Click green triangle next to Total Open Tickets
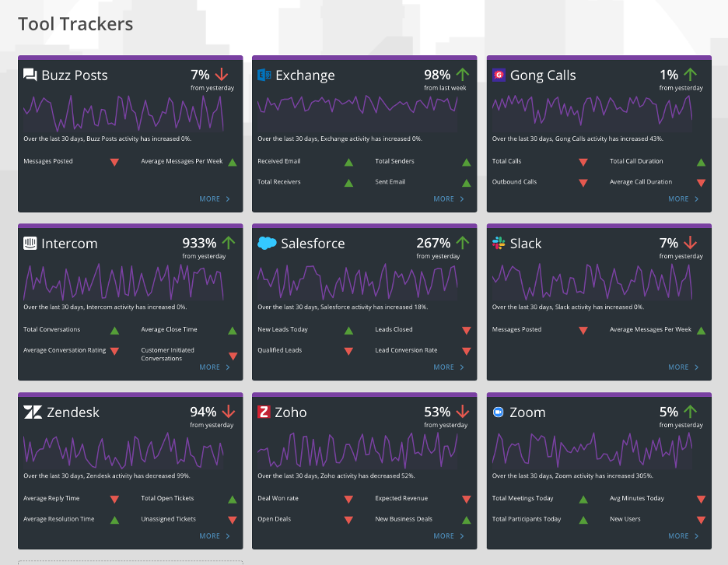The image size is (728, 565). 233,500
